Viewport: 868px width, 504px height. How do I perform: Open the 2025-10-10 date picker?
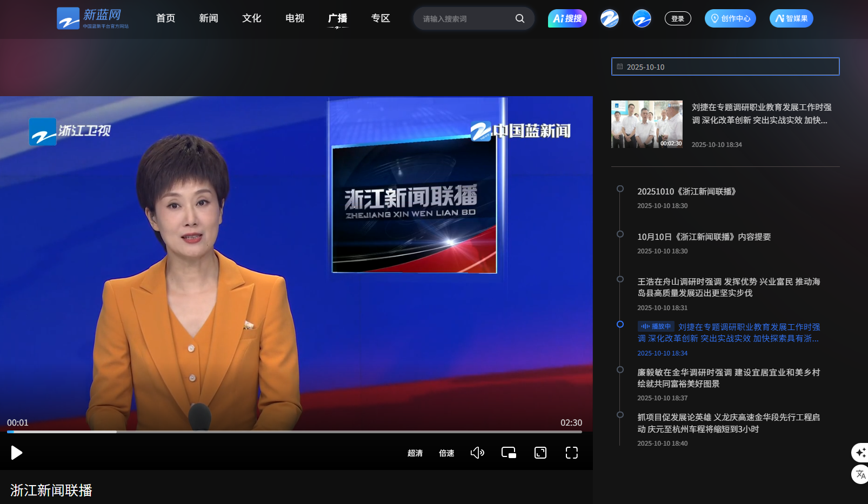(x=725, y=67)
